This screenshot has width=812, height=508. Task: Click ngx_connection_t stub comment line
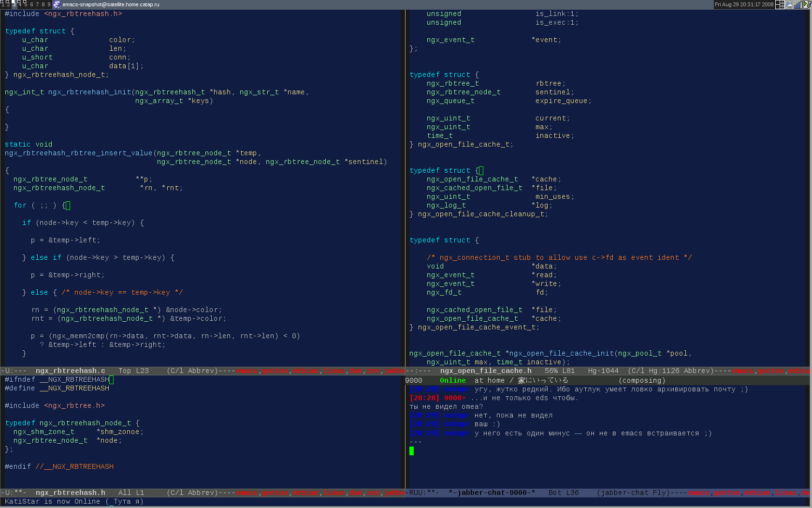pos(560,258)
